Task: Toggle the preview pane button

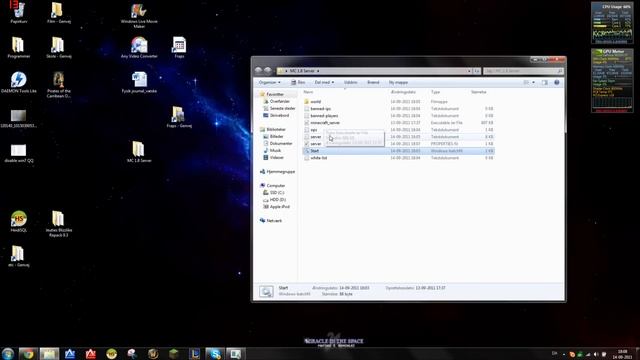Action: click(x=544, y=82)
